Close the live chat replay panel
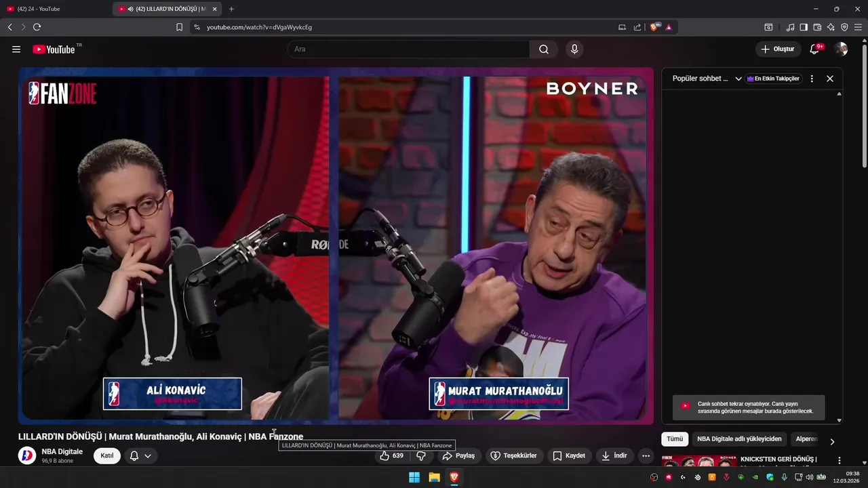This screenshot has width=868, height=488. pos(829,79)
